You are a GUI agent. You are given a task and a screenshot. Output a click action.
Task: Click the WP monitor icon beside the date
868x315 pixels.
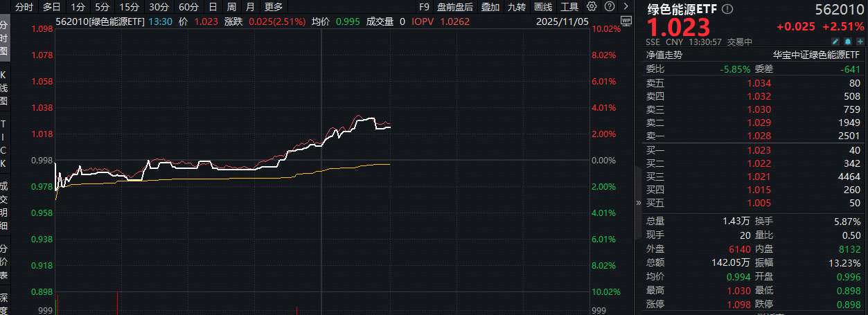coord(626,21)
